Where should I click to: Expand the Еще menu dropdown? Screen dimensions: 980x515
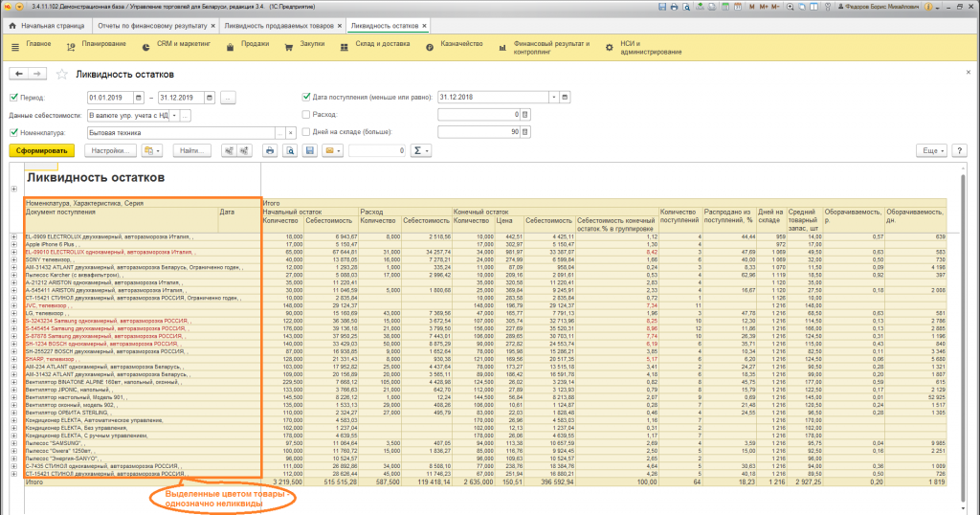(x=930, y=150)
